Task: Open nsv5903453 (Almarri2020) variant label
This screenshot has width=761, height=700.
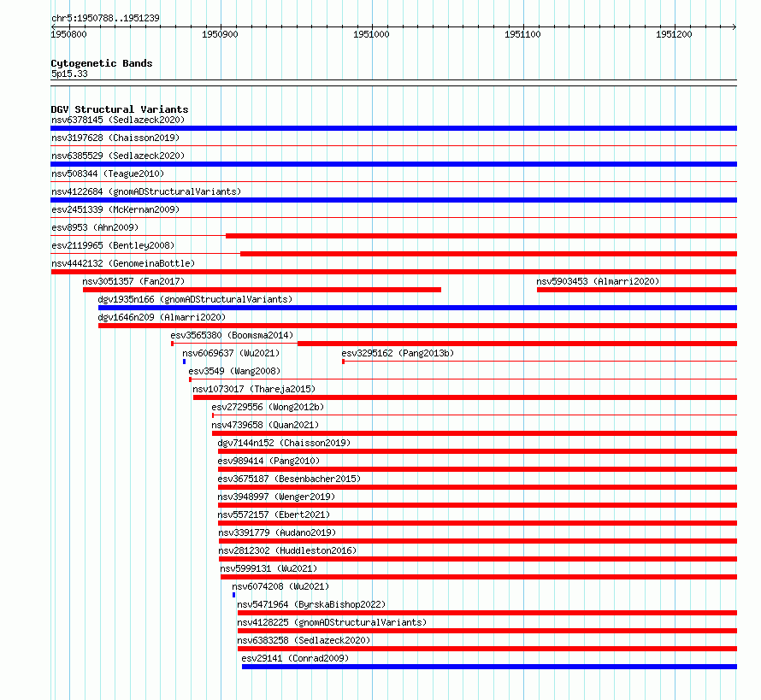Action: (598, 281)
